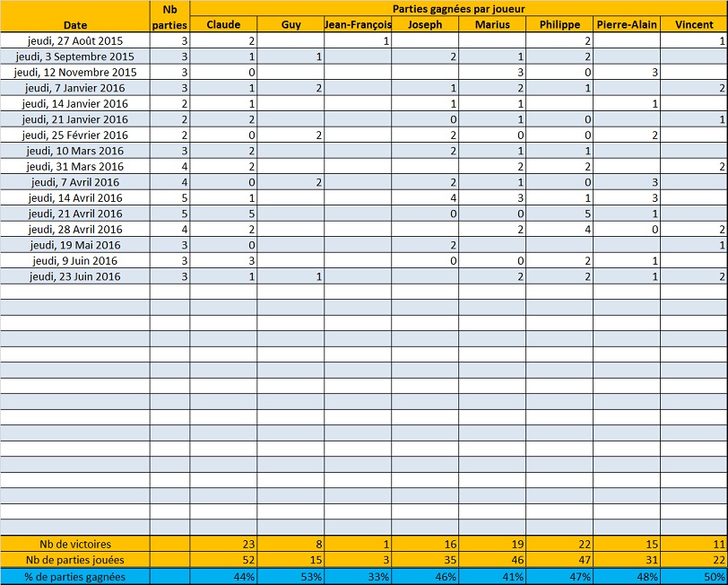Click Pierre-Alain's 15 victories total
Image resolution: width=728 pixels, height=585 pixels.
[627, 544]
